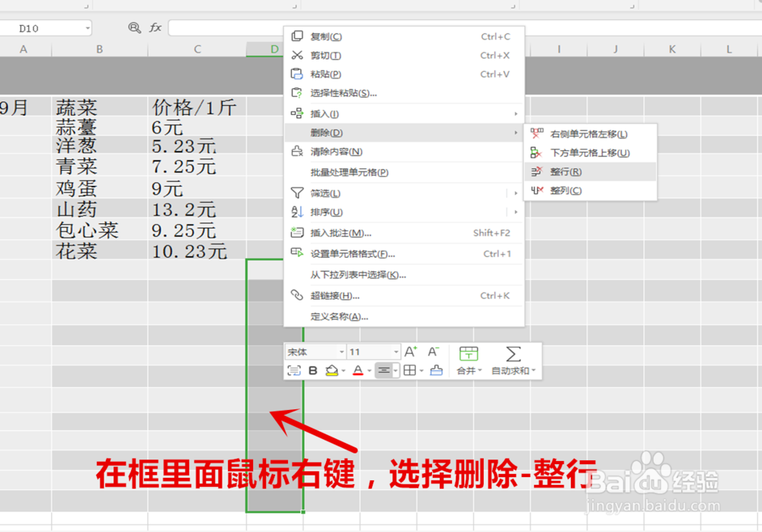Click the Merge cells (合并) icon

[x=469, y=352]
